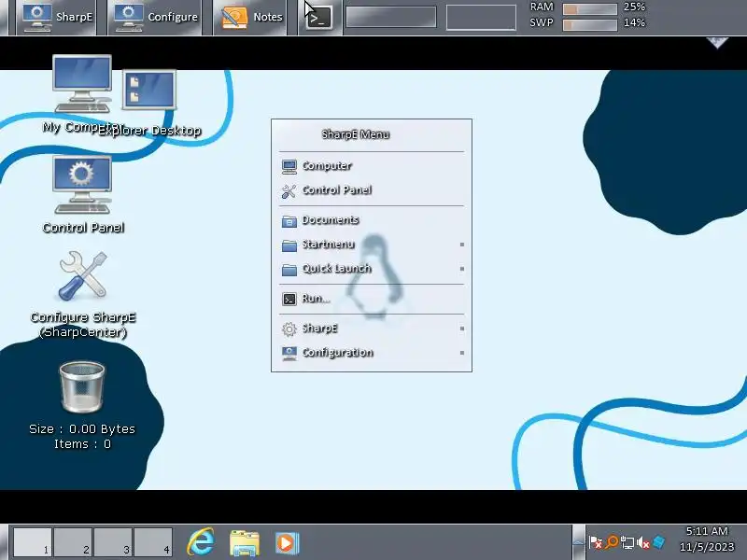Click the Startmenu submenu arrow marker
Screen dimensions: 747x560
pyautogui.click(x=461, y=245)
